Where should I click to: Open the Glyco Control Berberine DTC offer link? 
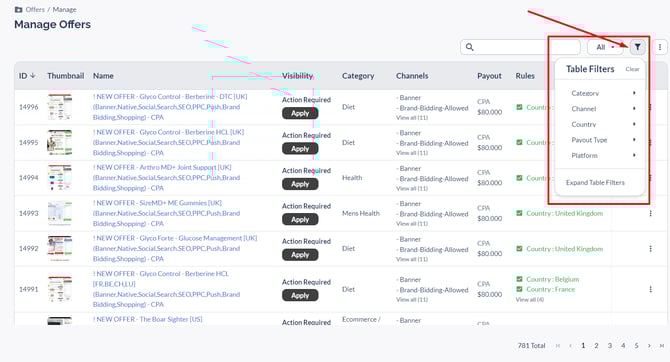pyautogui.click(x=170, y=107)
